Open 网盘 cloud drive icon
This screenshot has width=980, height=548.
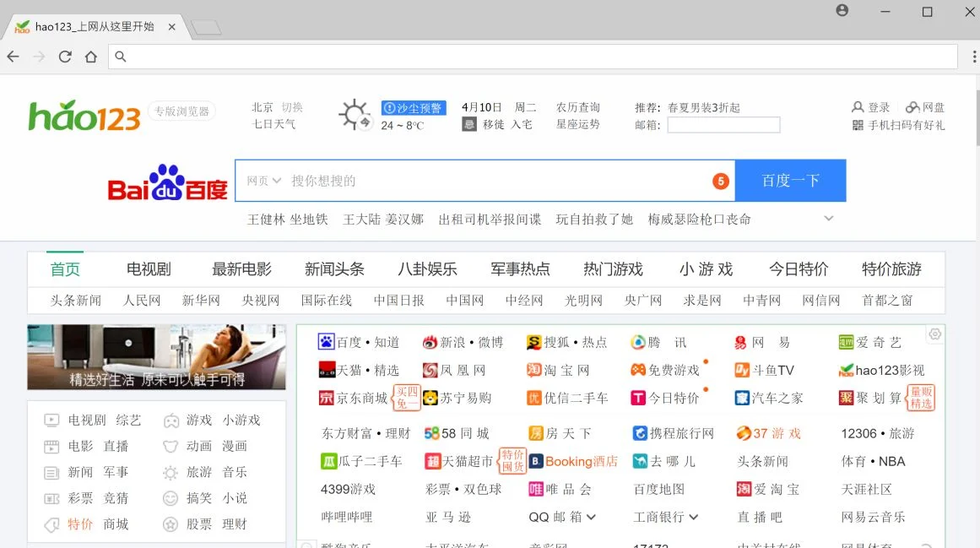(912, 107)
